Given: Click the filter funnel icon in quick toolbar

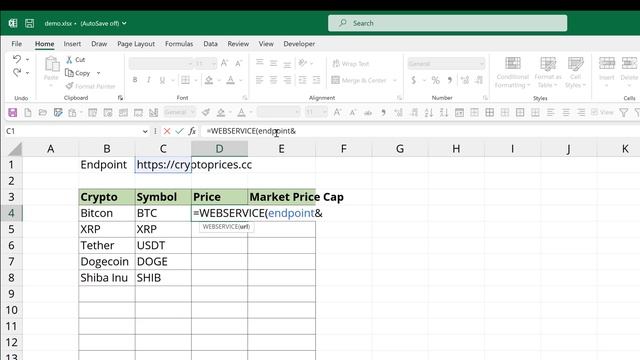Looking at the screenshot, I should tap(624, 112).
